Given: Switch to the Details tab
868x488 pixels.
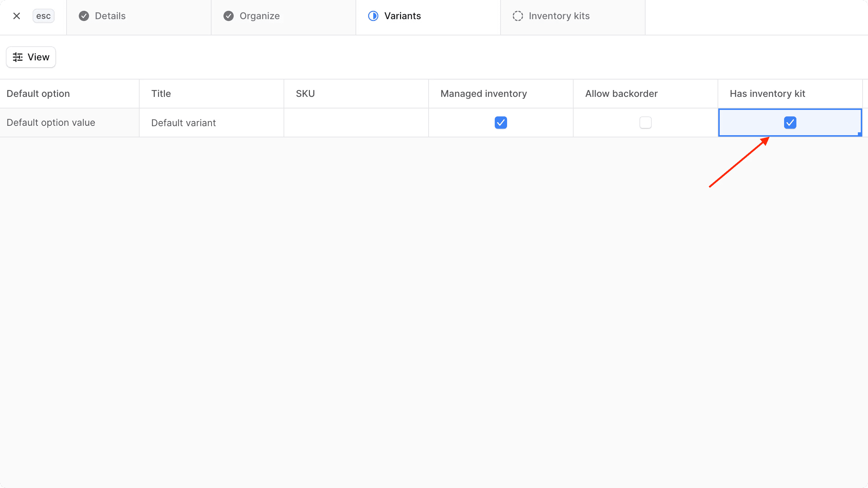Looking at the screenshot, I should click(x=110, y=16).
